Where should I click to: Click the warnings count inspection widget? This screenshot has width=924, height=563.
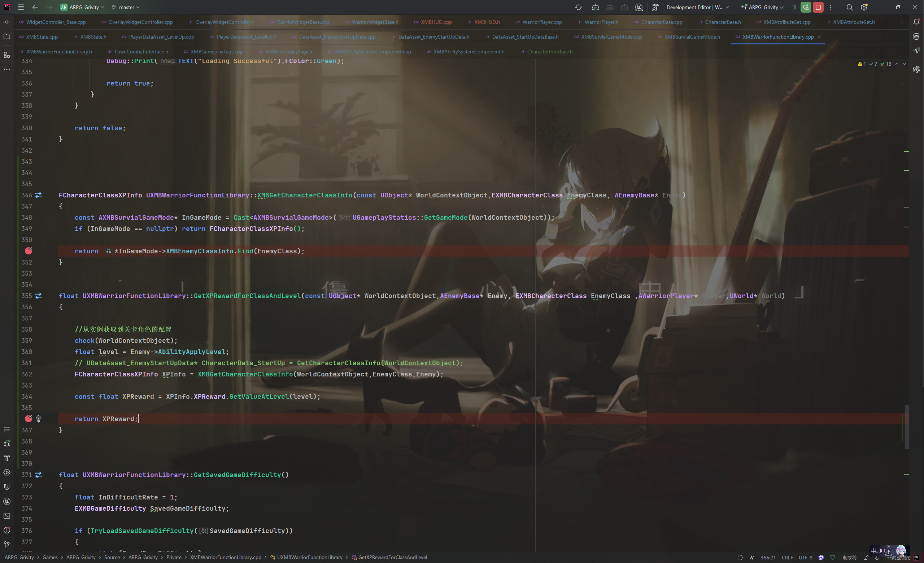pos(862,64)
